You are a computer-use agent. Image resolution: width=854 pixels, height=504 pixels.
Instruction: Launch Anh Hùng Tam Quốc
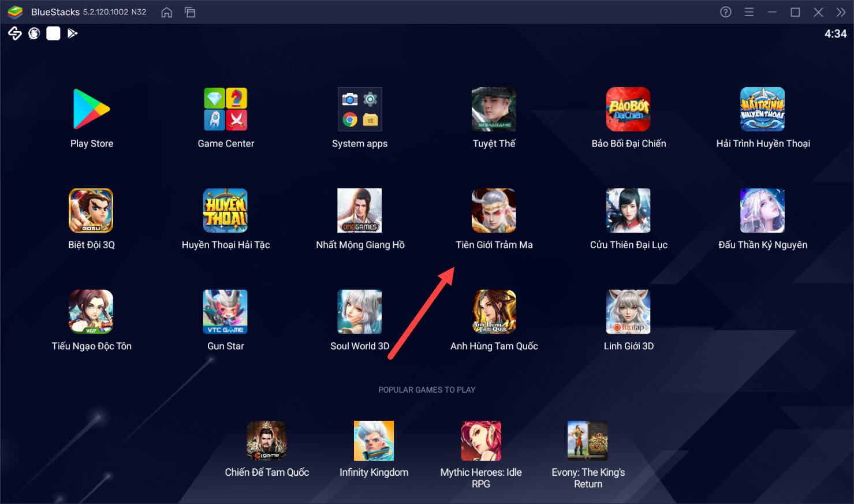494,312
